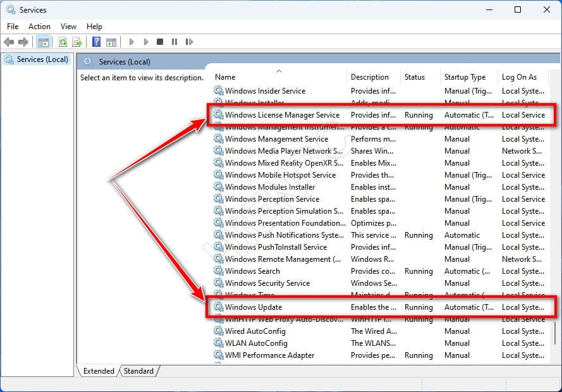Sort by the Description column header
Screen dimensions: 562x392
coord(374,77)
